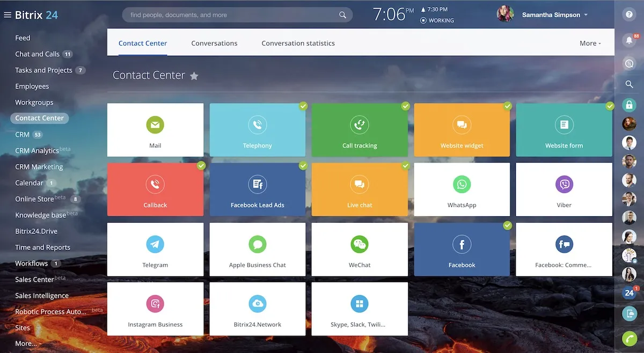Open Feed in the left menu
This screenshot has width=644, height=353.
coord(23,38)
